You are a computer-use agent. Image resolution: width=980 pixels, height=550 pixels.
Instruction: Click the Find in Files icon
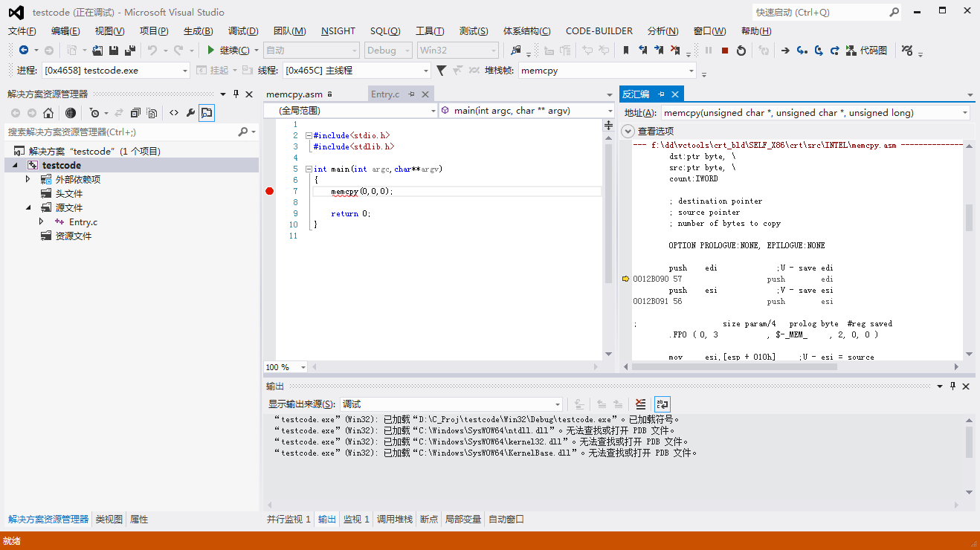[x=516, y=50]
